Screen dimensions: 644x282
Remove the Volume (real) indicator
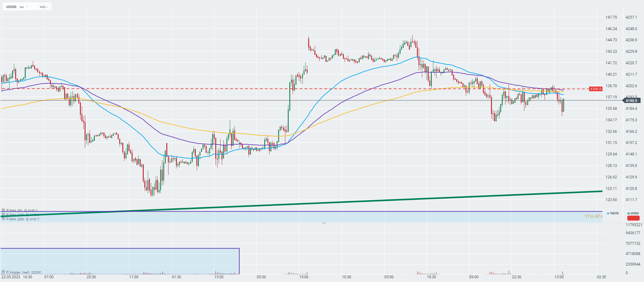click(x=7, y=272)
